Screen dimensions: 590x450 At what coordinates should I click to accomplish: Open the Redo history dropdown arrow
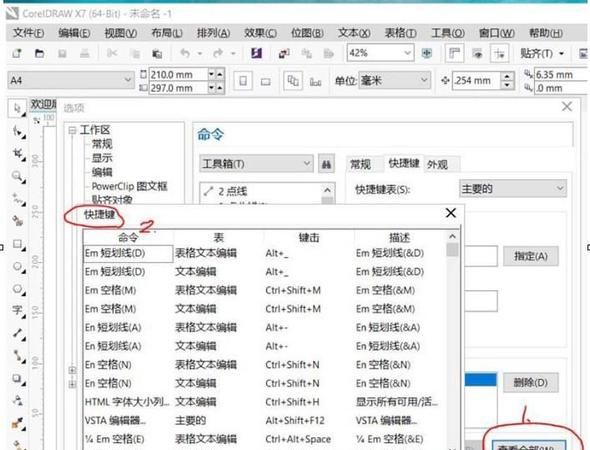click(233, 54)
